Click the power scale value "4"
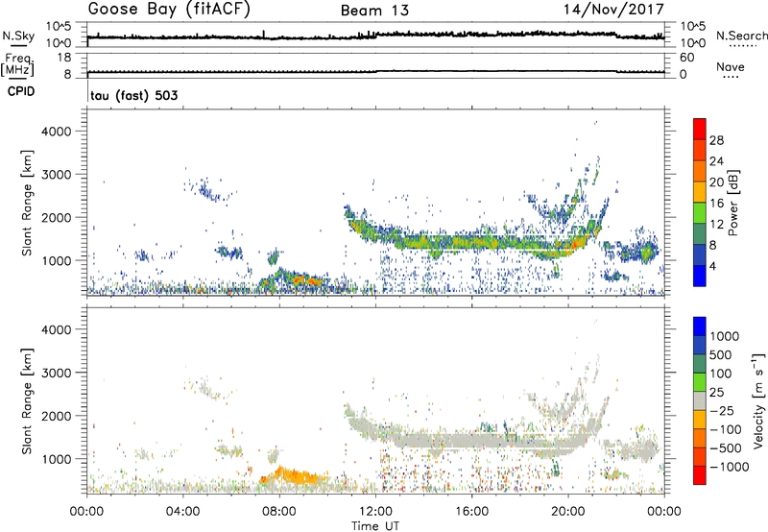The width and height of the screenshot is (768, 532). click(712, 266)
